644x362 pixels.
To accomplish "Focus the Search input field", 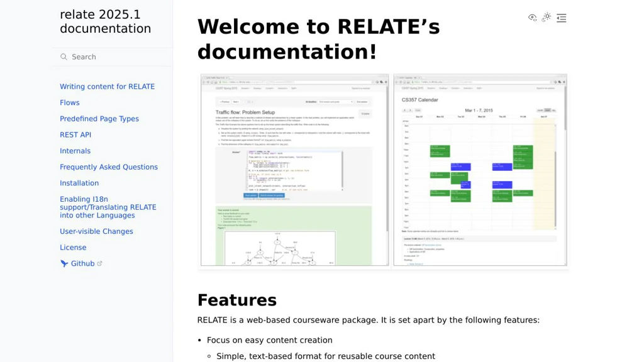I will (112, 57).
